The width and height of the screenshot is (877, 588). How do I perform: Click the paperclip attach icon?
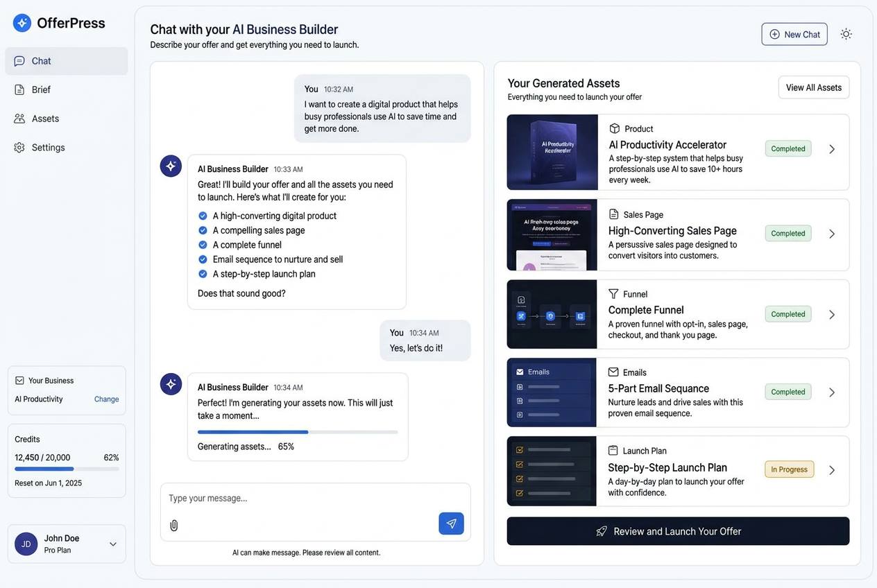tap(174, 526)
